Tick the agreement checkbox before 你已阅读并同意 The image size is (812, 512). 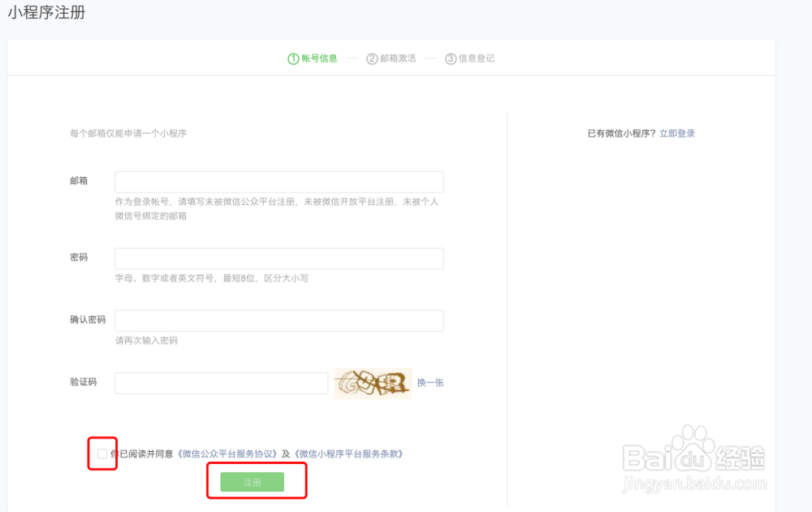pyautogui.click(x=102, y=453)
